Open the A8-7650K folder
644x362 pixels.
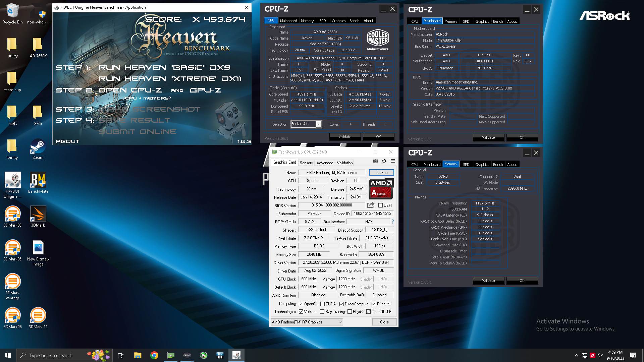tap(38, 48)
